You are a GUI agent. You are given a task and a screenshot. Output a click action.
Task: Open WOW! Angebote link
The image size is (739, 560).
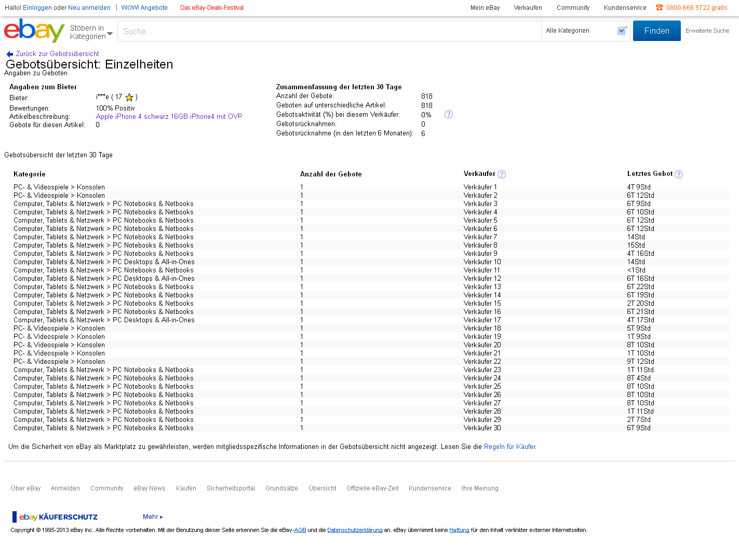click(x=144, y=8)
